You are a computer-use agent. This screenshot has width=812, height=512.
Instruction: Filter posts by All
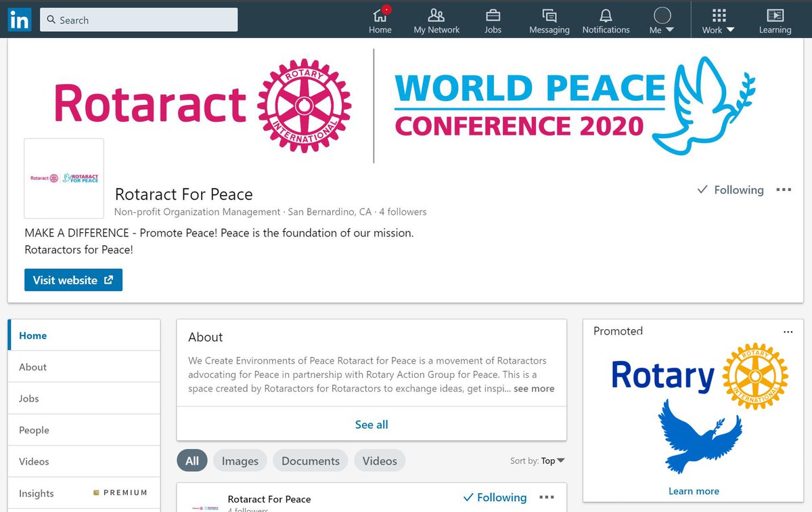coord(192,461)
